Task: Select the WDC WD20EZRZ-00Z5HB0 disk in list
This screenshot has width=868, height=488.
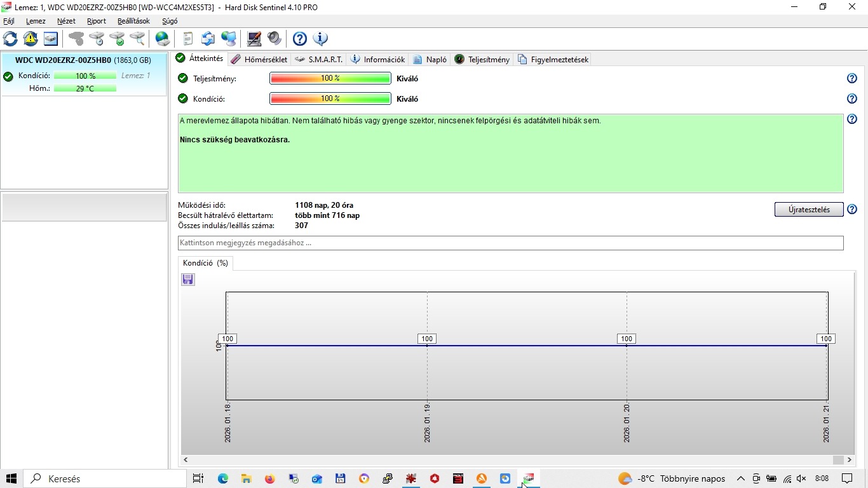Action: [x=84, y=74]
